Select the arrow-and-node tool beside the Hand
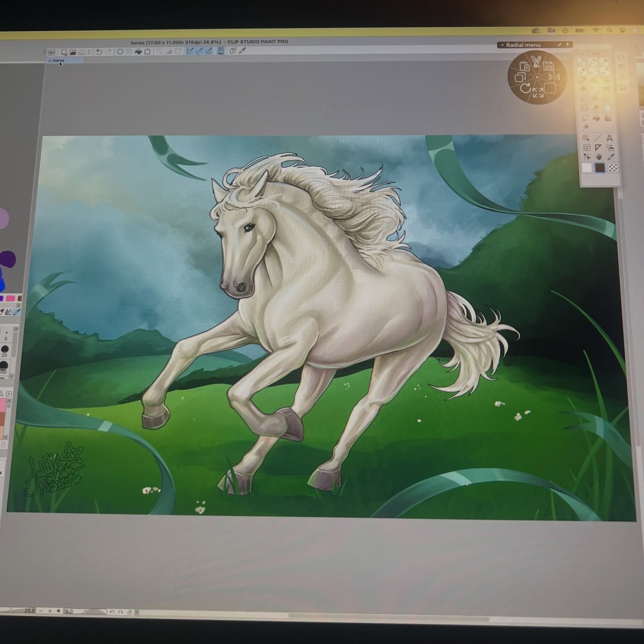The height and width of the screenshot is (644, 644). 587,157
